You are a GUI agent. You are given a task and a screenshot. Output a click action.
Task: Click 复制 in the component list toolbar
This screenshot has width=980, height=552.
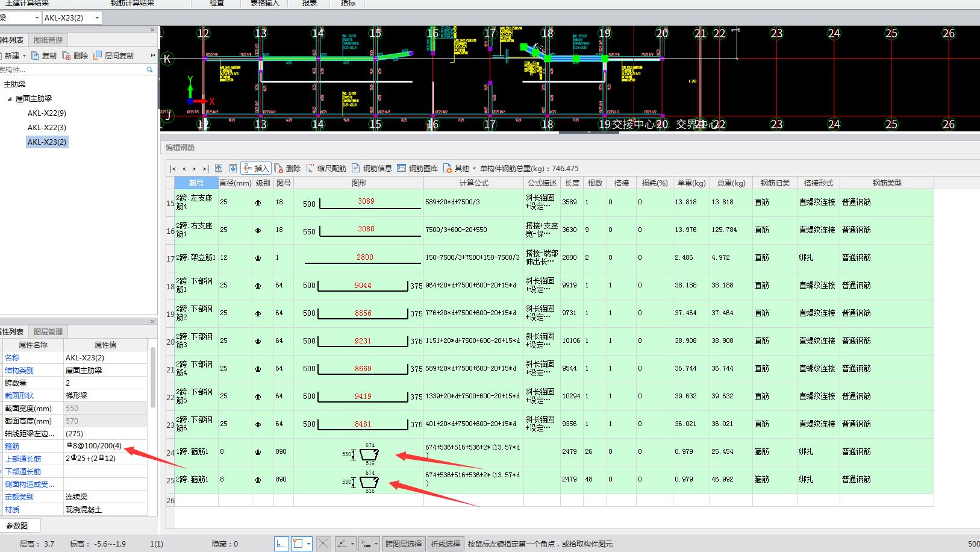pyautogui.click(x=44, y=55)
